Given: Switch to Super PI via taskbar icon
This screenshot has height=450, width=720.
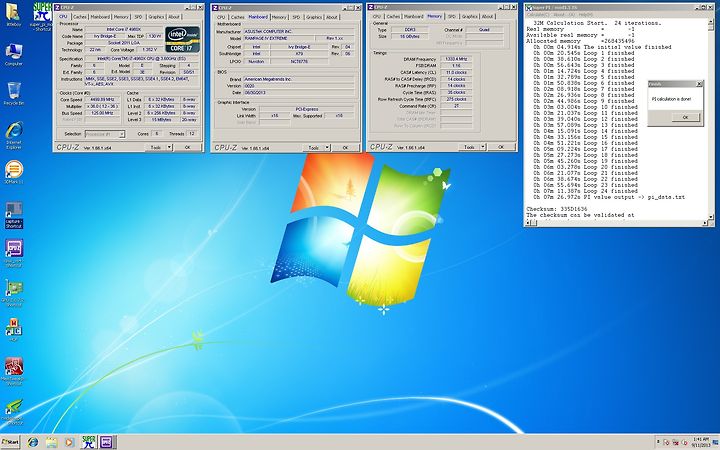Looking at the screenshot, I should click(x=89, y=442).
